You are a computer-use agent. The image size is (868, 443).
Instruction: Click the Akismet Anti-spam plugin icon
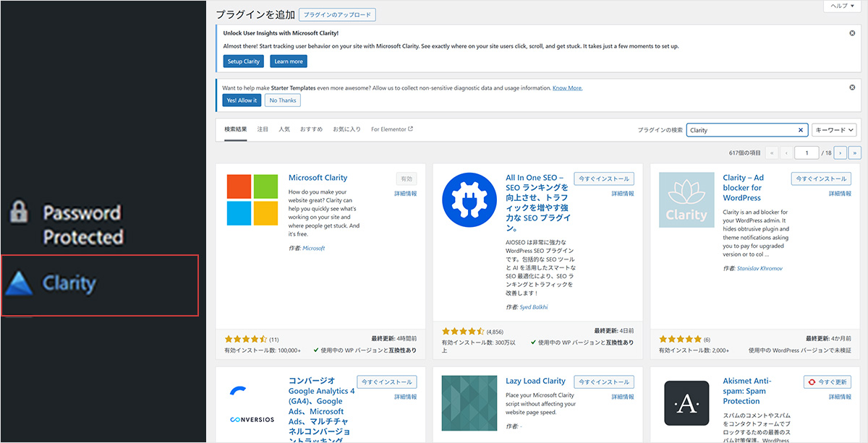tap(686, 403)
